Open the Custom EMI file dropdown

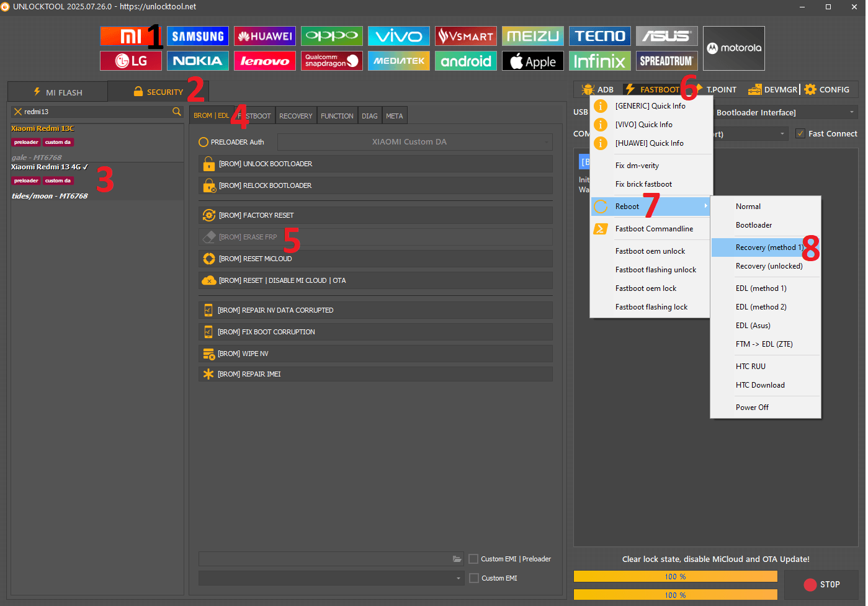coord(331,578)
